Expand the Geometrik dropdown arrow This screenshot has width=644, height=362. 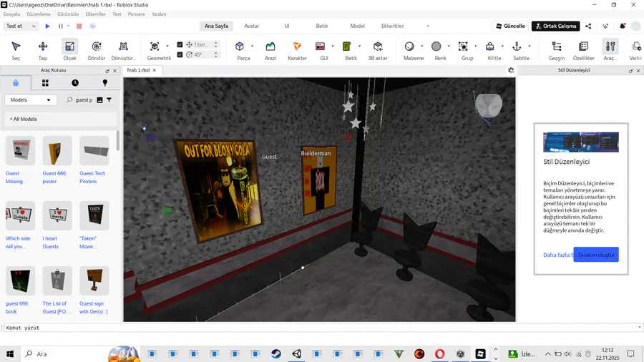click(x=167, y=46)
